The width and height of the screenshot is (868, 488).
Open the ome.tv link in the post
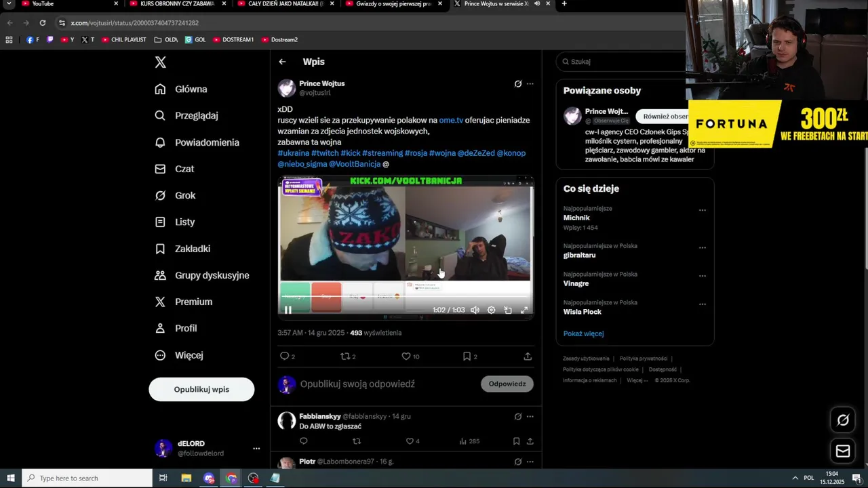451,120
